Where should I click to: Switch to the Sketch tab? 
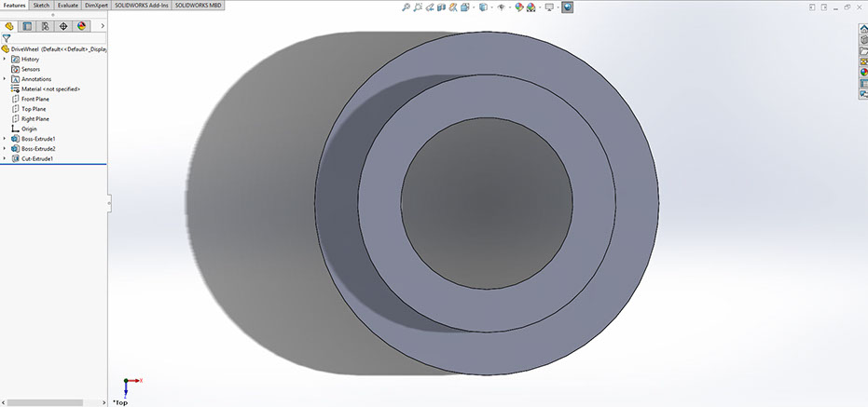41,5
